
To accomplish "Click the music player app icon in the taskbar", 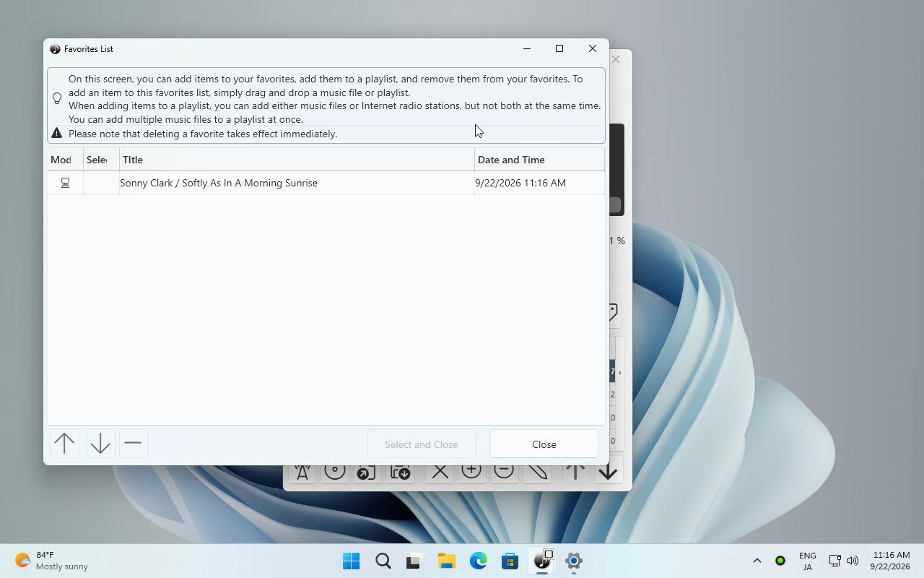I will click(542, 561).
